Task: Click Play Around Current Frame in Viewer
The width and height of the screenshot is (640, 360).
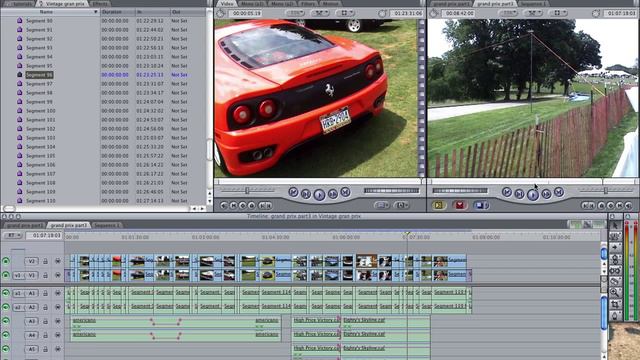Action: click(x=333, y=194)
